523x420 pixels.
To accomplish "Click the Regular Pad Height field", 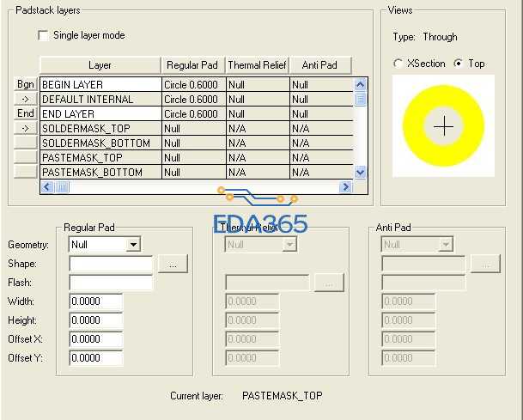I will (x=96, y=320).
